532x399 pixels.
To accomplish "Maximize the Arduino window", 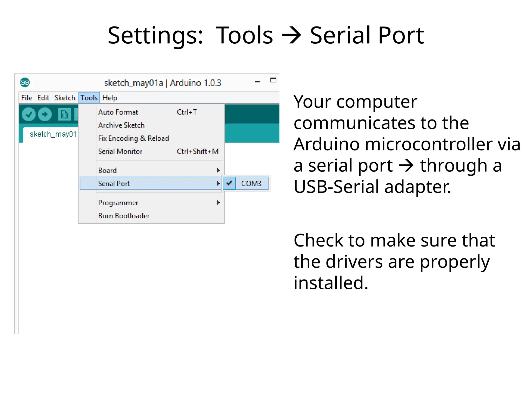I will point(273,80).
